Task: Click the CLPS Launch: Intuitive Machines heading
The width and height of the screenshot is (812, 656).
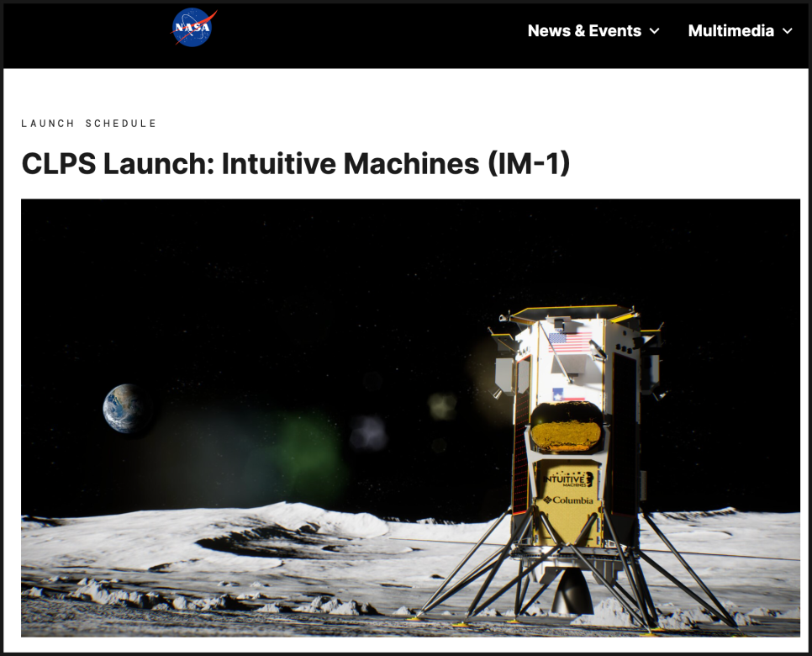Action: click(296, 163)
